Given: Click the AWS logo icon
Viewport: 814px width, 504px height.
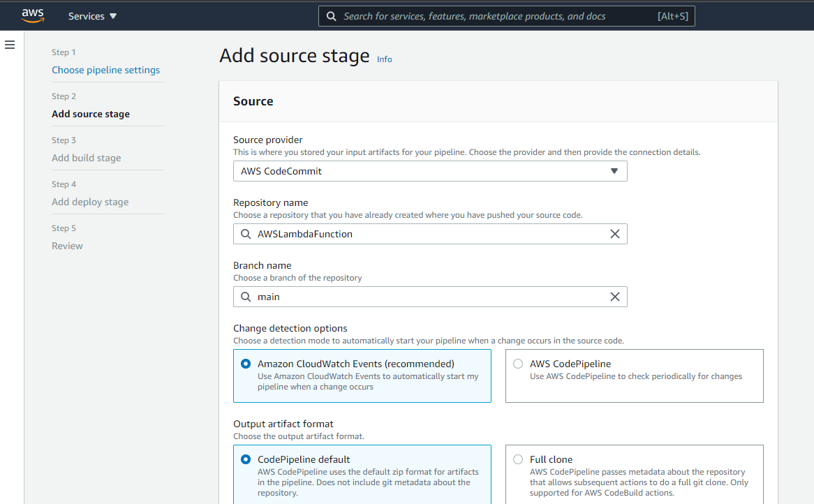Looking at the screenshot, I should tap(33, 15).
